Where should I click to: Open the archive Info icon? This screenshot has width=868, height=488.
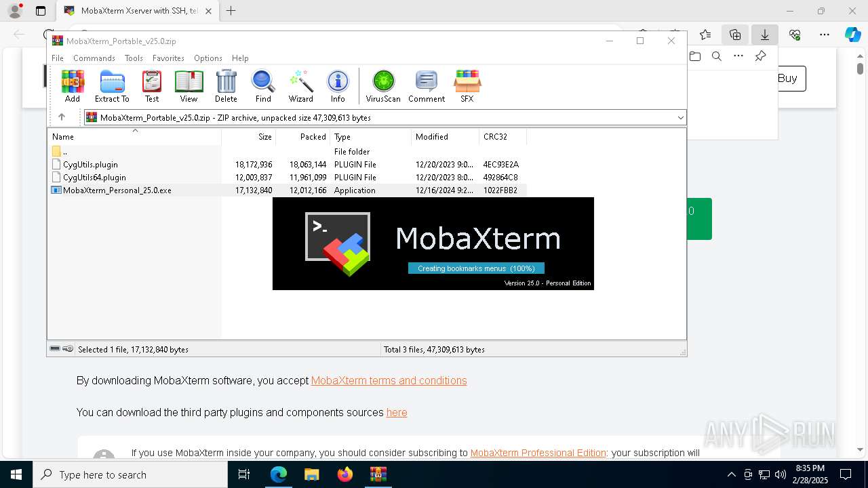pyautogui.click(x=338, y=86)
